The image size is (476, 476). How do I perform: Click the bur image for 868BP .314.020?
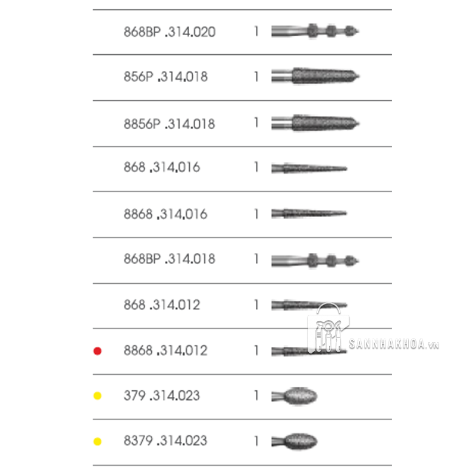[x=315, y=31]
